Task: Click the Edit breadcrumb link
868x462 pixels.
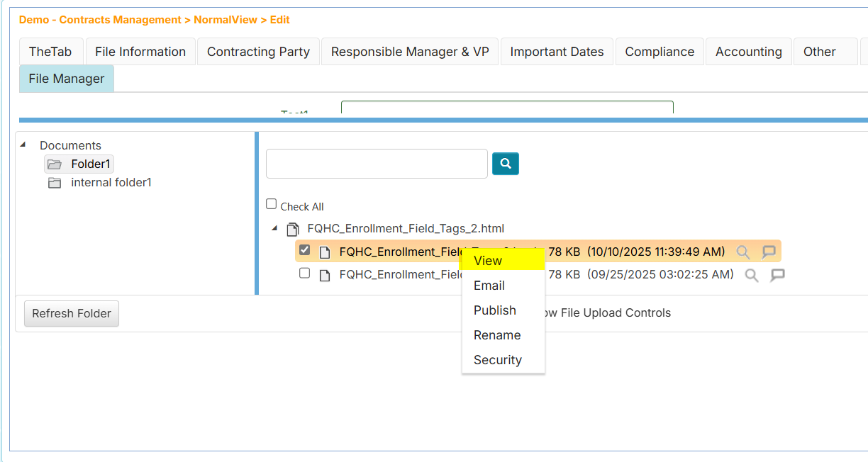Action: coord(280,20)
